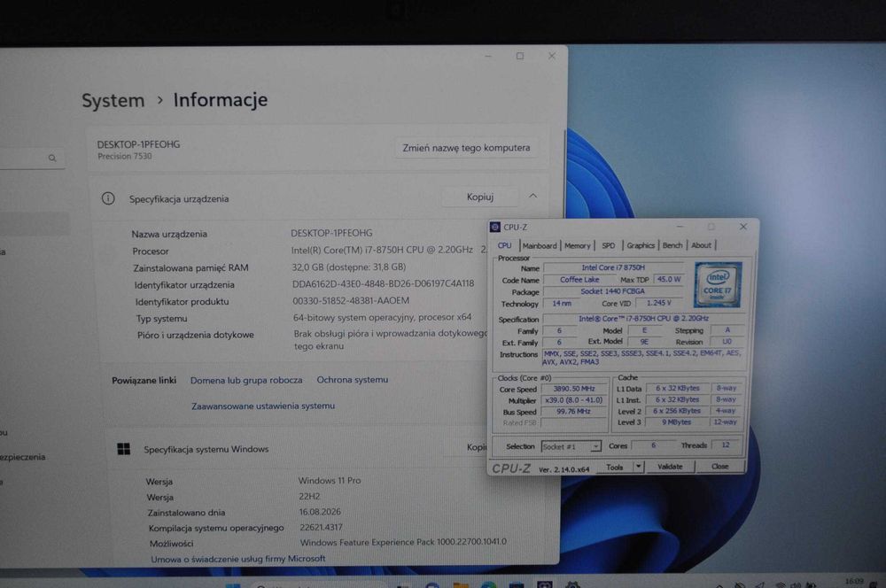Click the info icon beside Specyfikacja urządzenia
Screen dimensions: 886x588
click(x=108, y=198)
